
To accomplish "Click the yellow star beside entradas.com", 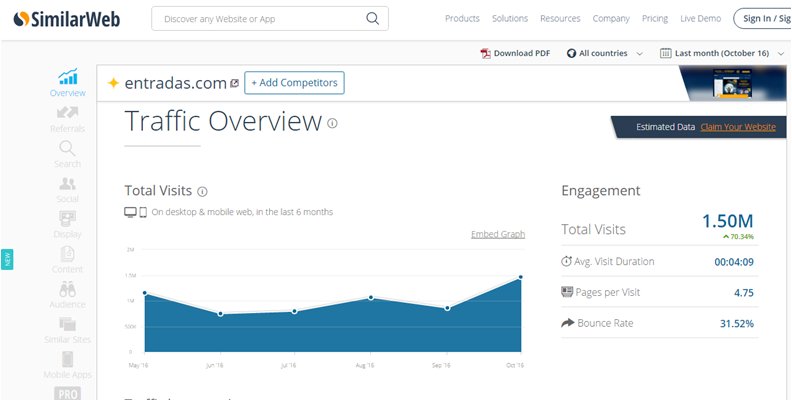I will (113, 83).
